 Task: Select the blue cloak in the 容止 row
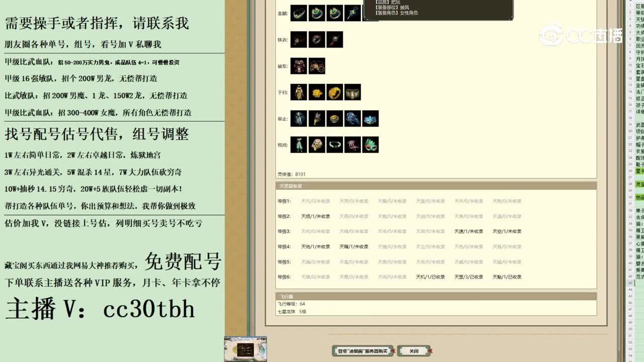click(x=352, y=119)
